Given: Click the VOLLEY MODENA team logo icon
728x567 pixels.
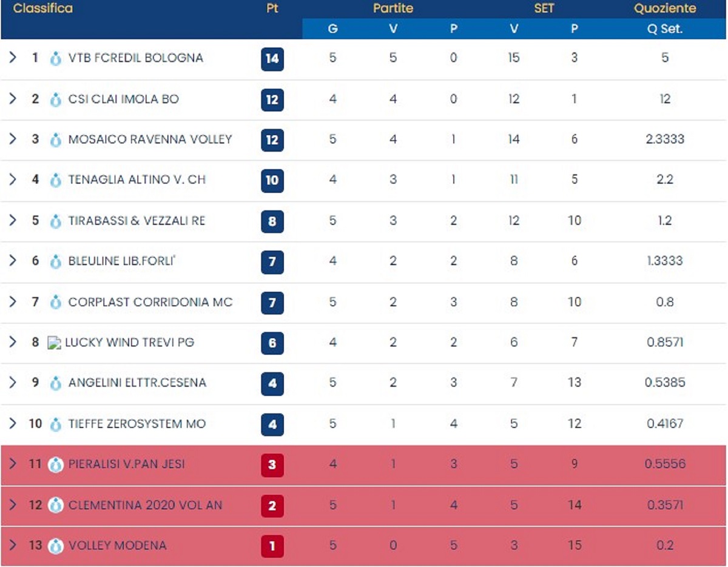Looking at the screenshot, I should coord(56,546).
